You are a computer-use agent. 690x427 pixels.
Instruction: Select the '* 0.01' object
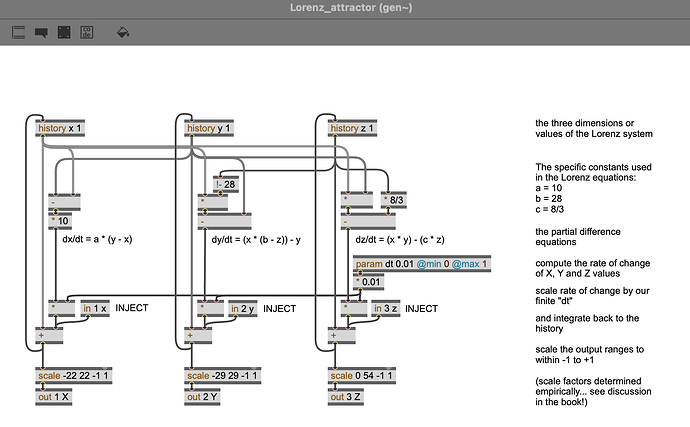coord(368,282)
